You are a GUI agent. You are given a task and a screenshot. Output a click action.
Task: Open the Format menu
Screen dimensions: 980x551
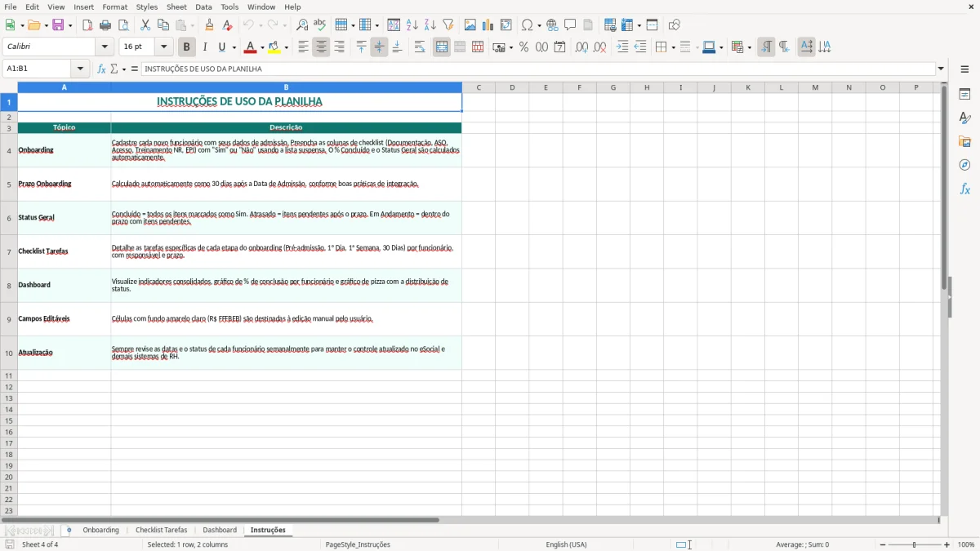tap(115, 7)
